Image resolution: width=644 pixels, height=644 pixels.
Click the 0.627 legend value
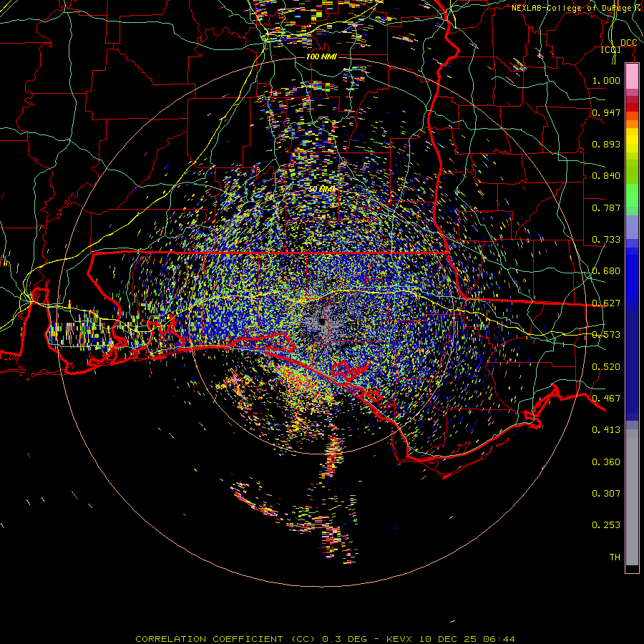pyautogui.click(x=606, y=303)
